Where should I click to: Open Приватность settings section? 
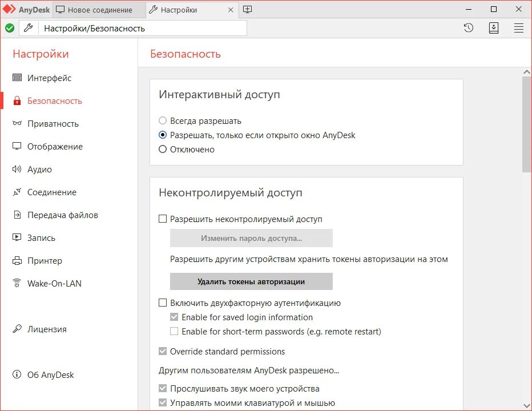[53, 123]
